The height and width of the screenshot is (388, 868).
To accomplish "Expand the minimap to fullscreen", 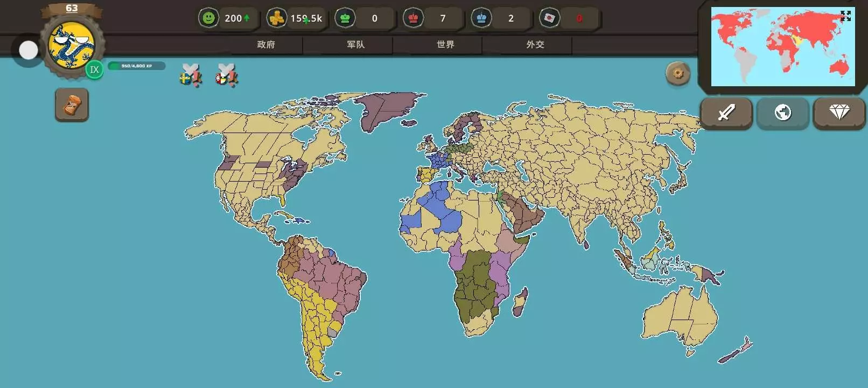I will pos(846,16).
